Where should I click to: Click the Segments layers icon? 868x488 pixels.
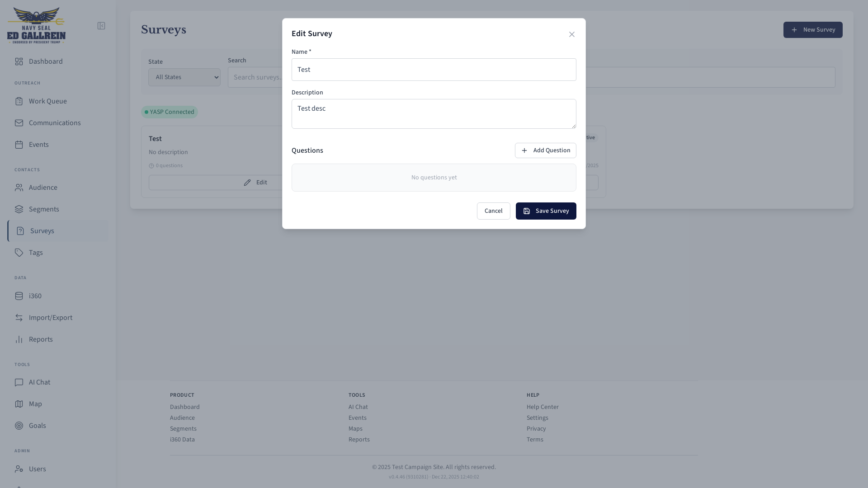pyautogui.click(x=19, y=209)
